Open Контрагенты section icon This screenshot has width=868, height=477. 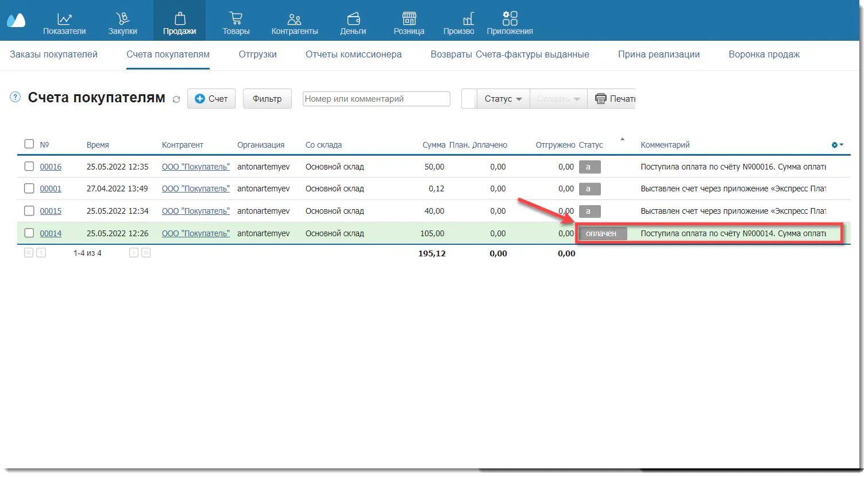pos(294,19)
